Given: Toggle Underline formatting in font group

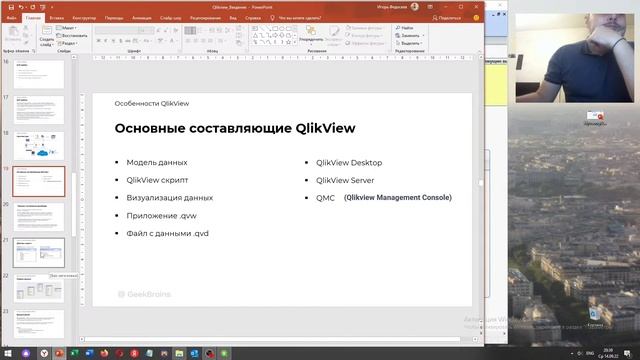Looking at the screenshot, I should coord(113,41).
